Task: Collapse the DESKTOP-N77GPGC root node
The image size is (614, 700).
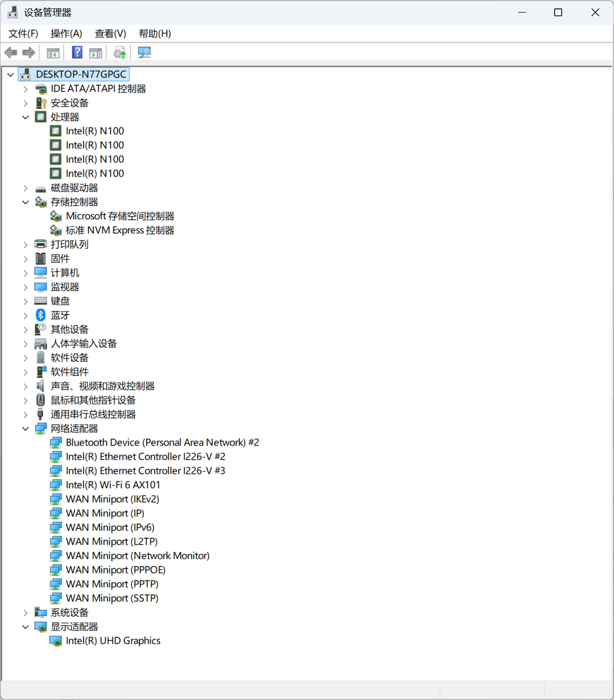Action: point(10,75)
